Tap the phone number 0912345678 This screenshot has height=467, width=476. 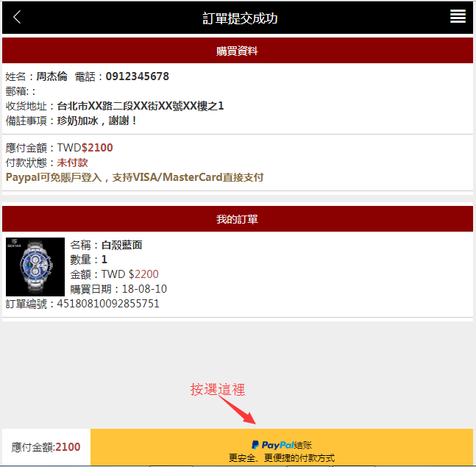[x=137, y=76]
